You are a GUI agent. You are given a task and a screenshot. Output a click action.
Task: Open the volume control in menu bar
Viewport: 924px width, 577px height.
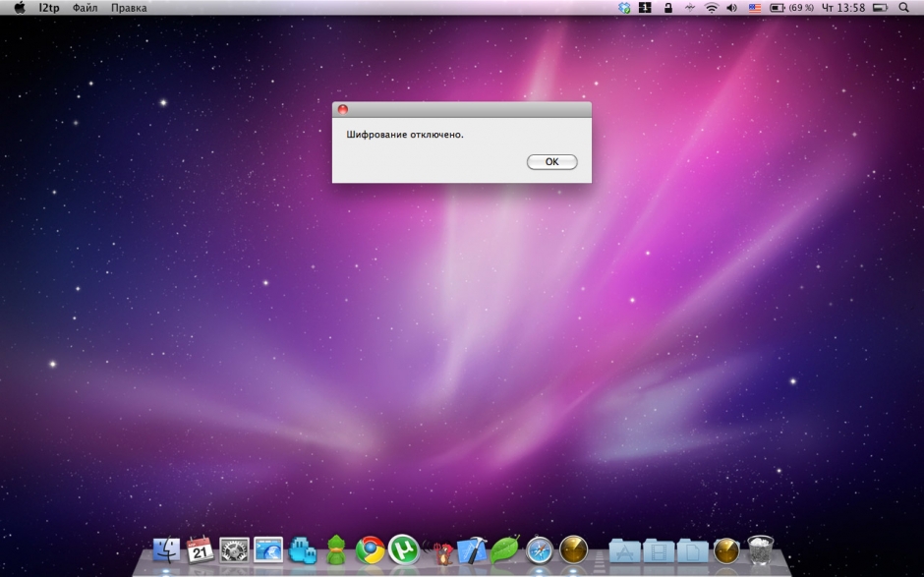point(732,8)
